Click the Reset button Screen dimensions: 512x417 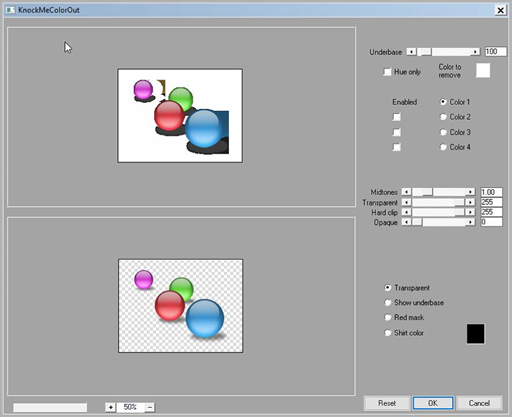coord(387,403)
